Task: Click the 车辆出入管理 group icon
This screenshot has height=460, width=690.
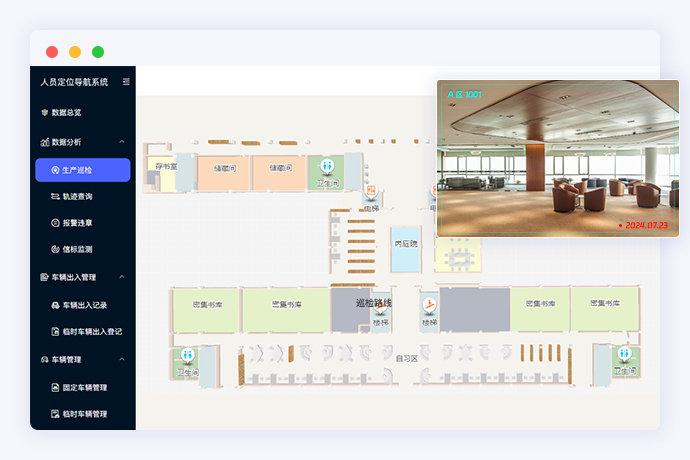Action: (44, 277)
